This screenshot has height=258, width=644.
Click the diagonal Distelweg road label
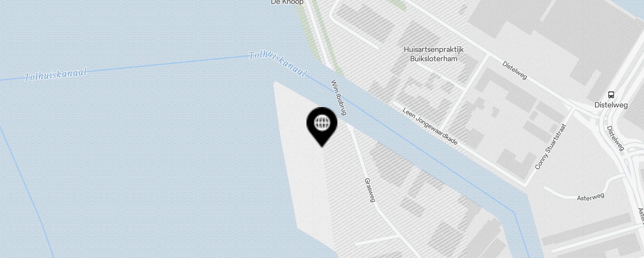(515, 70)
